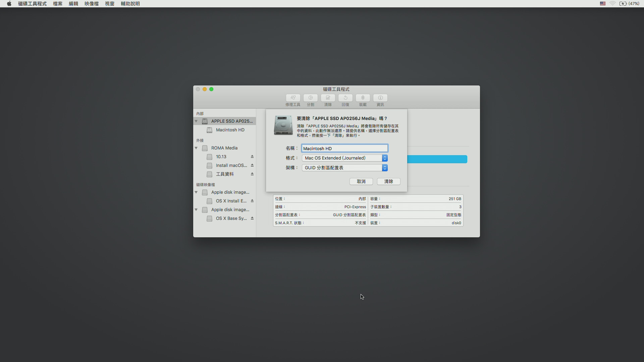Eject the 10.13 volume
Screen dimensions: 644x362
point(252,157)
